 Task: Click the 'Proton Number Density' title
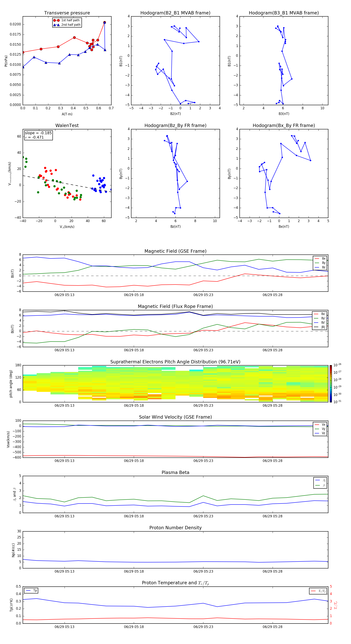pos(175,528)
